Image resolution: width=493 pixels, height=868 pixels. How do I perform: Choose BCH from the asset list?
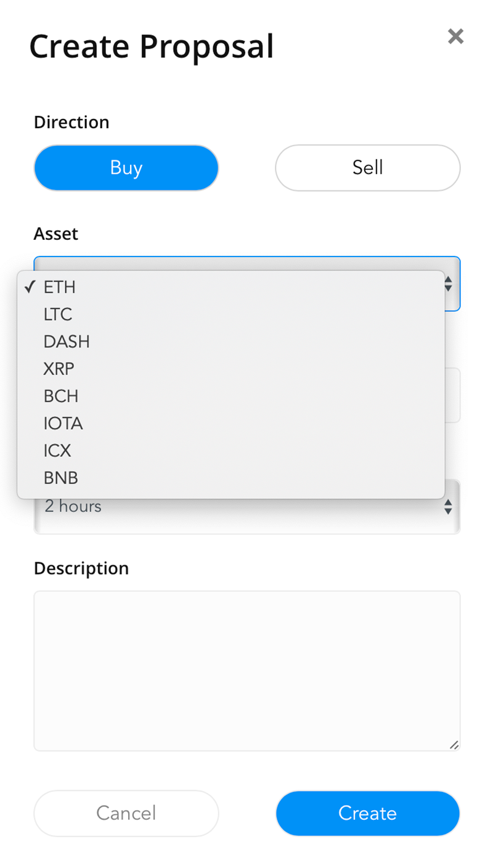[x=231, y=396]
